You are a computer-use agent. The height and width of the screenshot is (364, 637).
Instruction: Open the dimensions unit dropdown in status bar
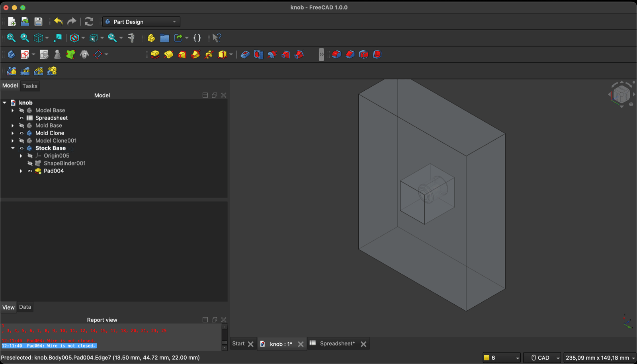(600, 358)
